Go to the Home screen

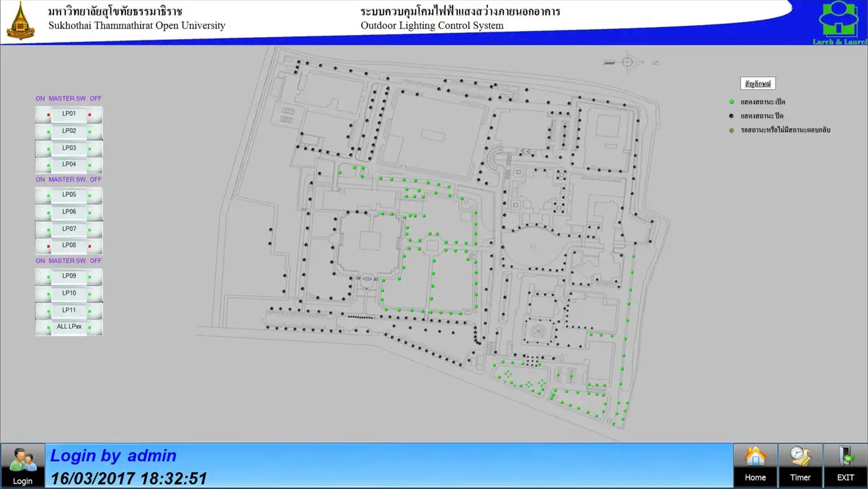[755, 465]
